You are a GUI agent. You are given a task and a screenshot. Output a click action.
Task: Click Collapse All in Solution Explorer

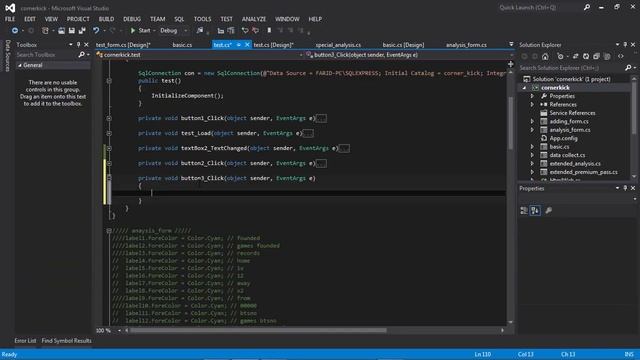click(x=596, y=56)
